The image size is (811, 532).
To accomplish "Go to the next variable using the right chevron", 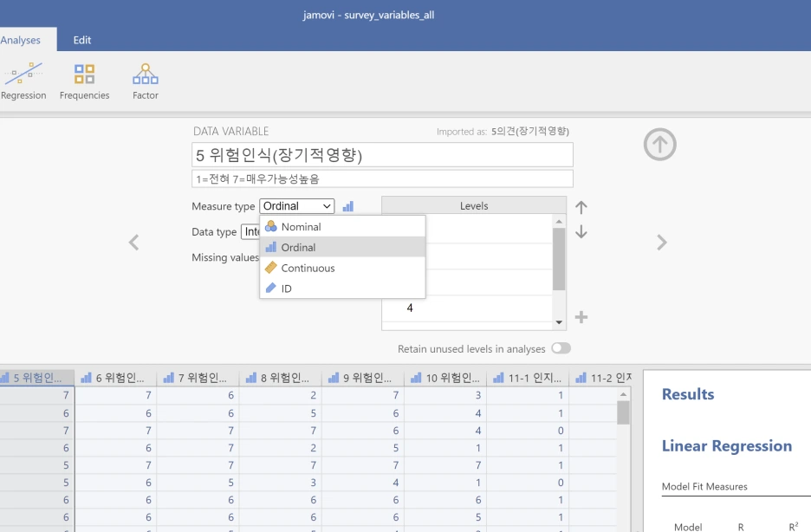I will click(x=661, y=243).
